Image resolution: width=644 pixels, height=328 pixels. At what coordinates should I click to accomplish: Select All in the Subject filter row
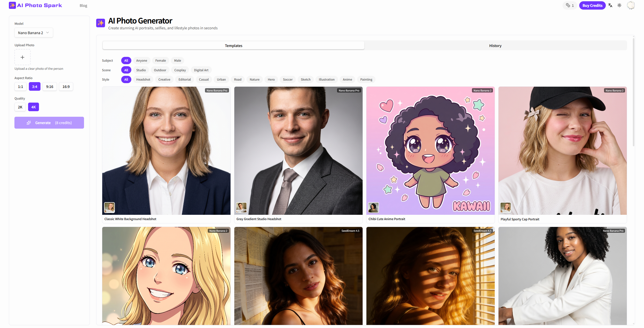[126, 61]
